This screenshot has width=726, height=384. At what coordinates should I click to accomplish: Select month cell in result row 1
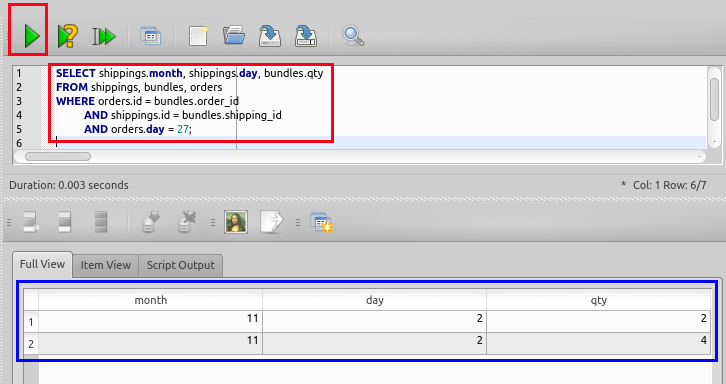click(x=150, y=321)
